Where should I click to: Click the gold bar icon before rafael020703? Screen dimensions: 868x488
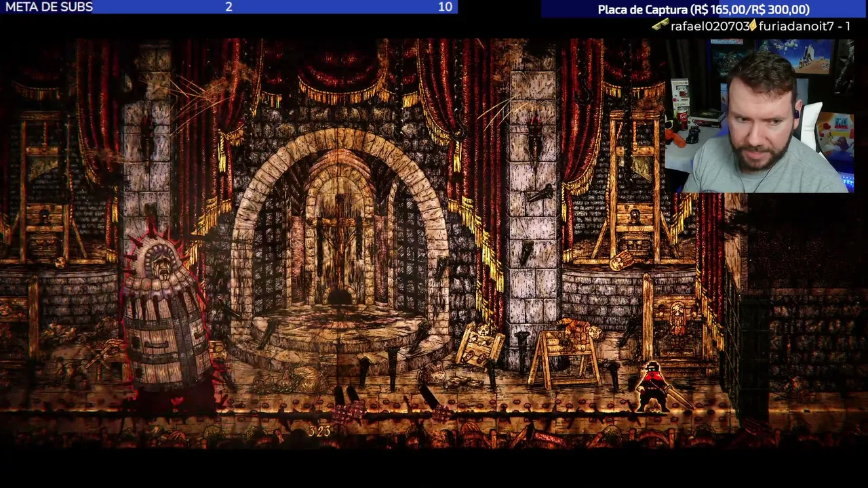point(660,25)
